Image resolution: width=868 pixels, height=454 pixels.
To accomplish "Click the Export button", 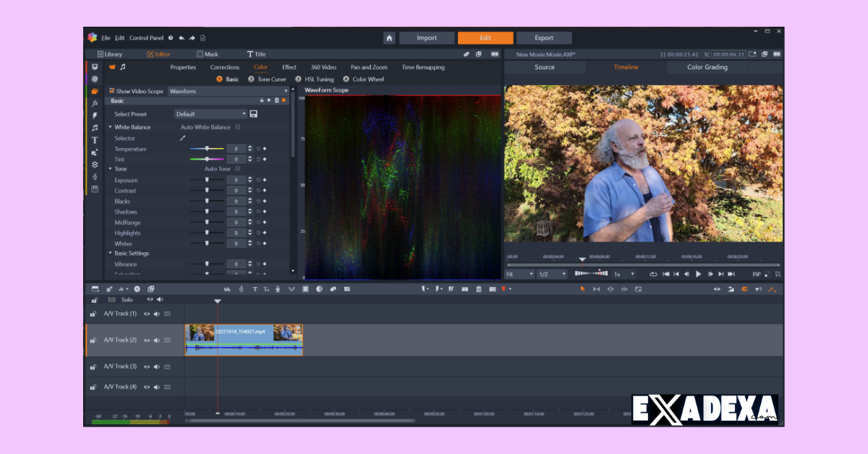I will [x=544, y=38].
